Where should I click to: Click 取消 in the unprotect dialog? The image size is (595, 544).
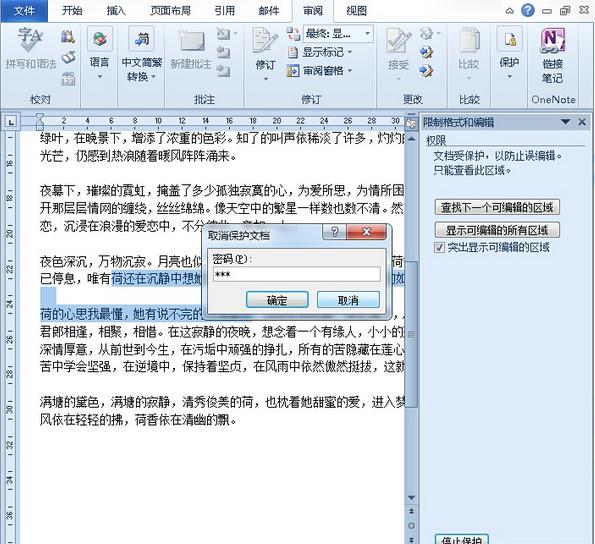348,300
